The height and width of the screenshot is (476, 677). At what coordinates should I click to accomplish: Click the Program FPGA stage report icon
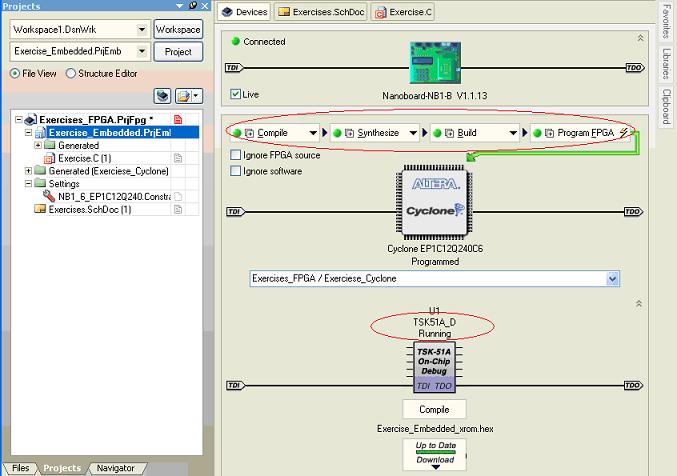coord(549,133)
